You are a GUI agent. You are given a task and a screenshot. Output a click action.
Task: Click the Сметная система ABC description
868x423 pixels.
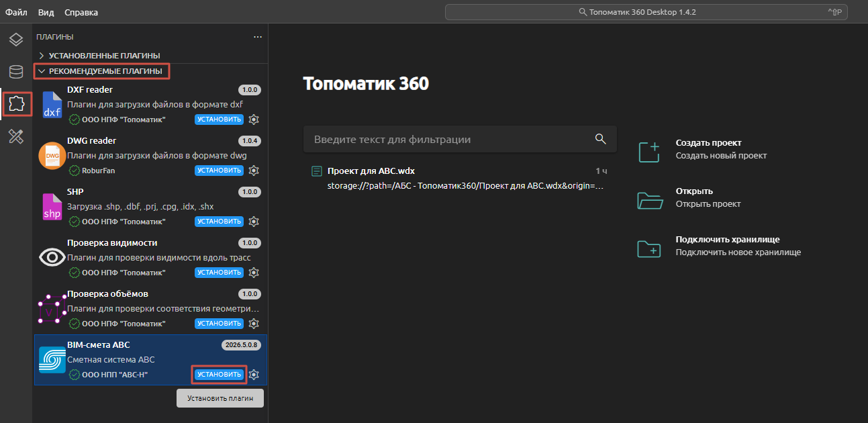(x=111, y=360)
